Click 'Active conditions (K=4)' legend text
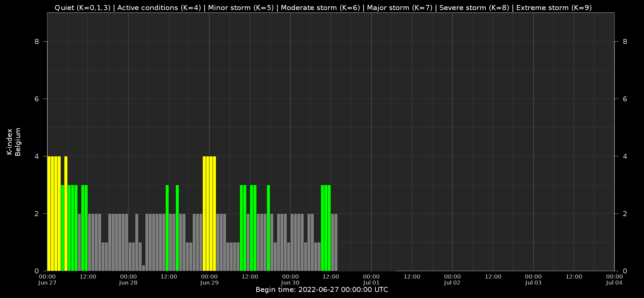Image resolution: width=644 pixels, height=298 pixels. point(159,8)
